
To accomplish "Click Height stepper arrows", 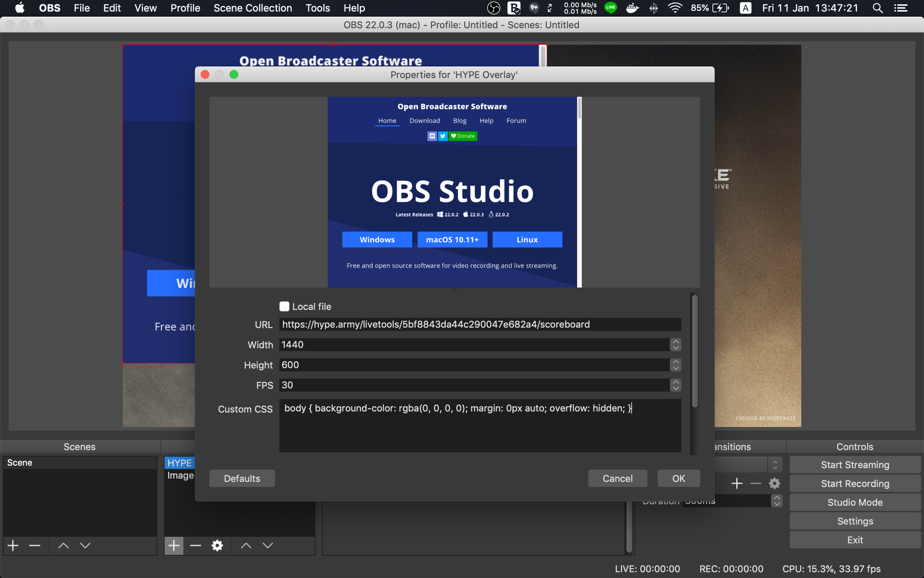I will pyautogui.click(x=675, y=365).
